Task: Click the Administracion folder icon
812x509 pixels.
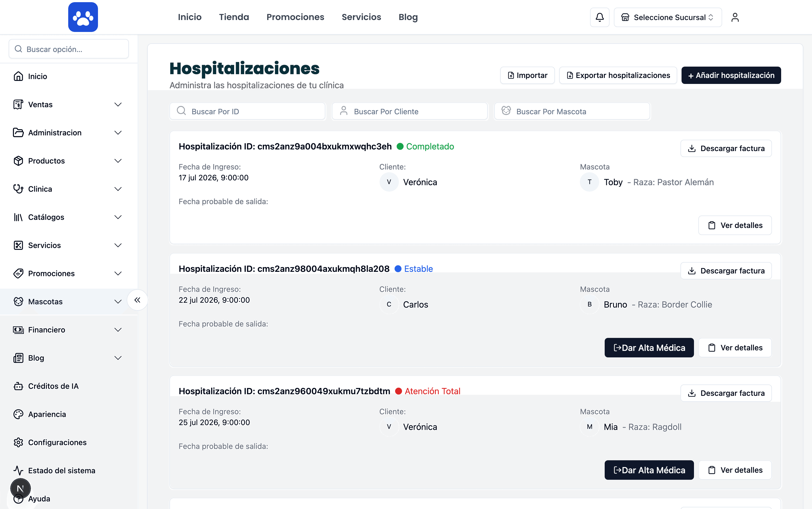Action: coord(18,133)
